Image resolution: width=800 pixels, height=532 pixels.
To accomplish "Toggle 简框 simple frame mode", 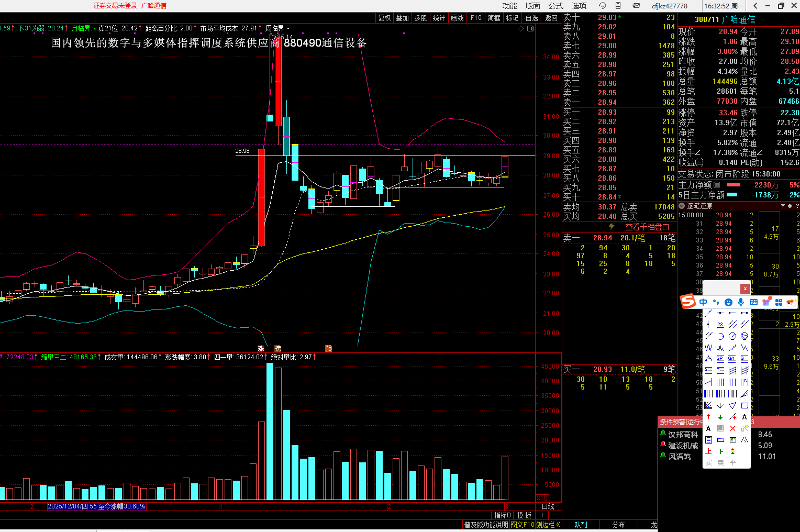I will click(494, 18).
